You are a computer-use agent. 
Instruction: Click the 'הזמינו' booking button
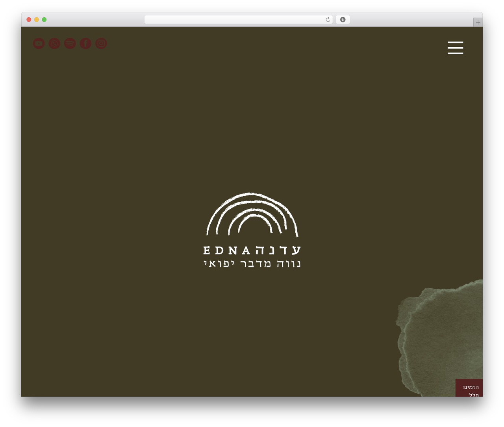[469, 388]
